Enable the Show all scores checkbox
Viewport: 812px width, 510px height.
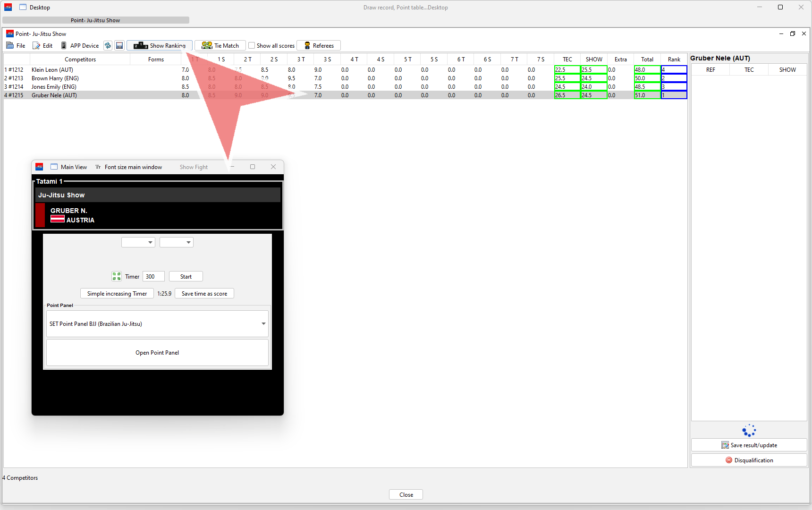pyautogui.click(x=252, y=46)
